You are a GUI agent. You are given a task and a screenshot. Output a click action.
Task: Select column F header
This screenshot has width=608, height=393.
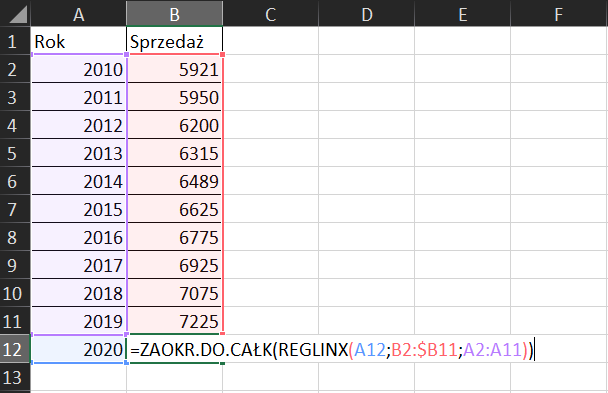[559, 14]
